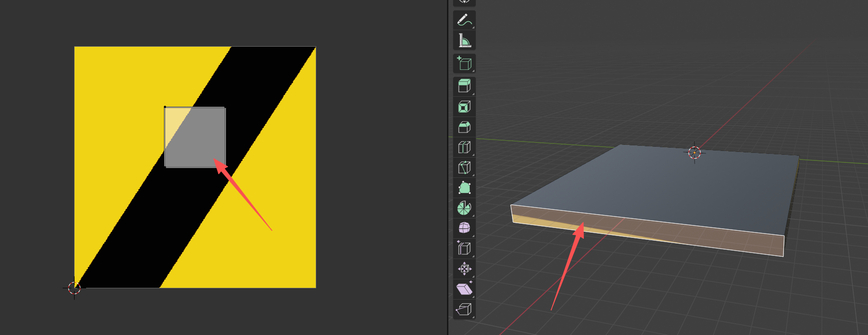The image size is (868, 335).
Task: Select the Measure ruler tool
Action: click(x=464, y=40)
